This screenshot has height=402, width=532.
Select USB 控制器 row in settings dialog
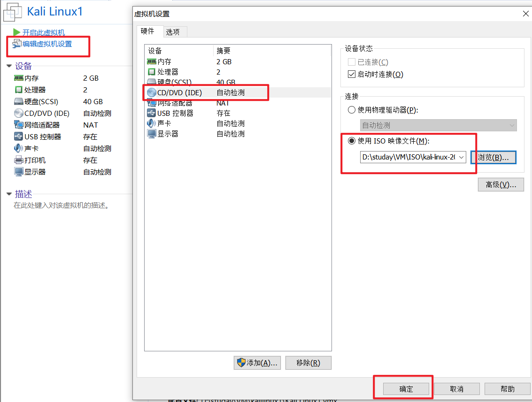[238, 113]
